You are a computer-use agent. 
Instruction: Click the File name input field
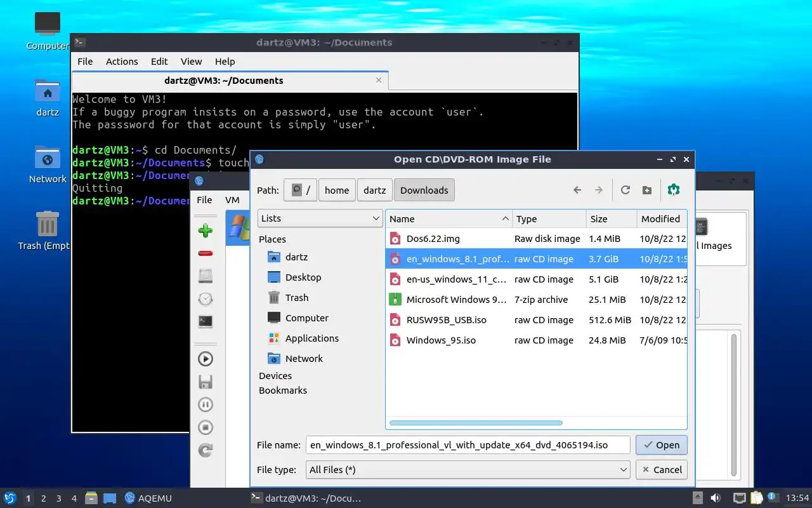[x=468, y=445]
